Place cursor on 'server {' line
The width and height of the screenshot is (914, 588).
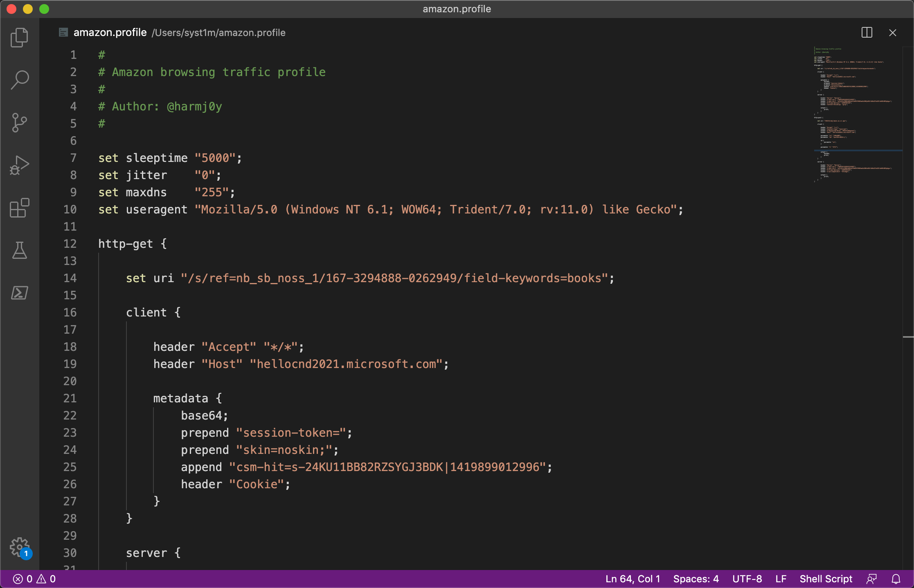coord(153,553)
